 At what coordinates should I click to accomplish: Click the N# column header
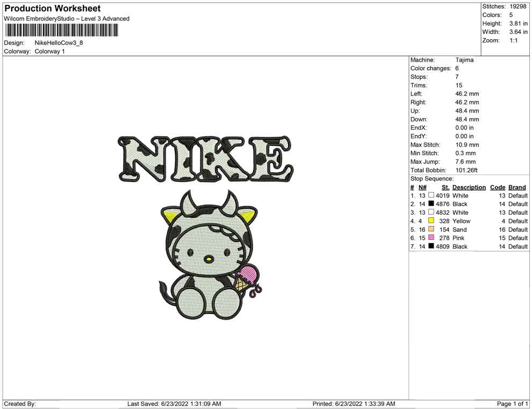click(422, 187)
